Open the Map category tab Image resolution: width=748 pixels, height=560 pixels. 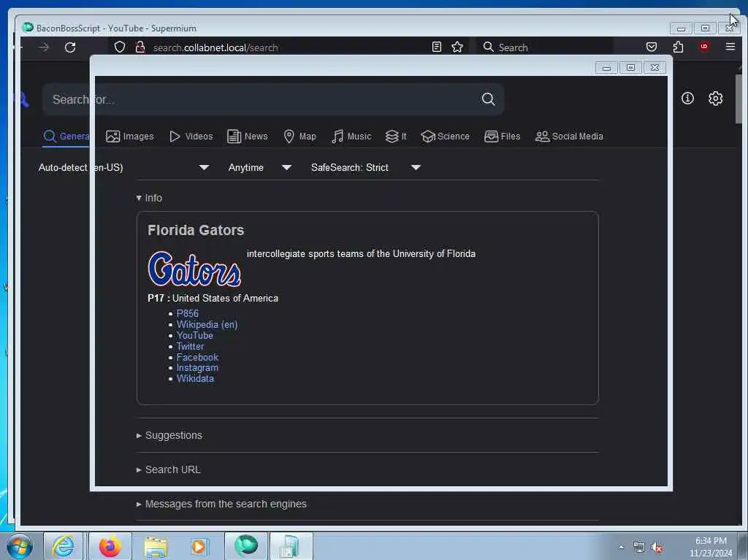(299, 137)
